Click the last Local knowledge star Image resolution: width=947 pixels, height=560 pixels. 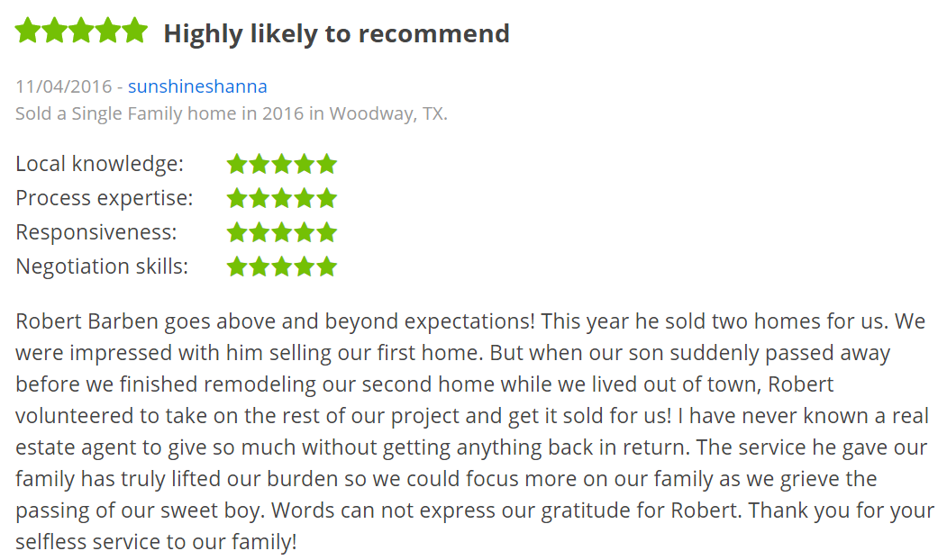[x=326, y=164]
